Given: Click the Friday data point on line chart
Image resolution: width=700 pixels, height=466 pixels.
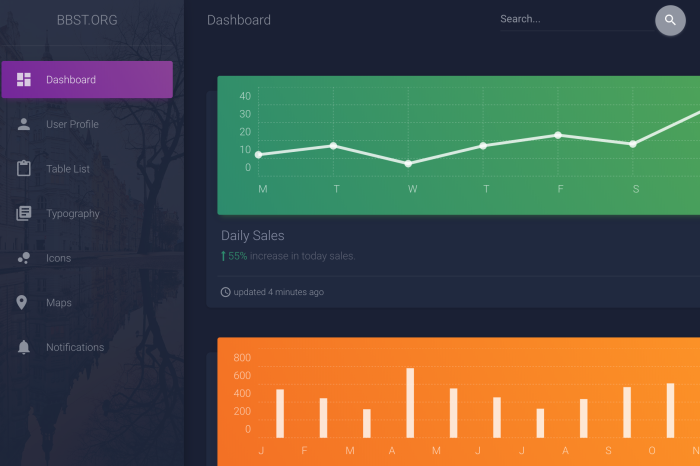Looking at the screenshot, I should tap(558, 135).
